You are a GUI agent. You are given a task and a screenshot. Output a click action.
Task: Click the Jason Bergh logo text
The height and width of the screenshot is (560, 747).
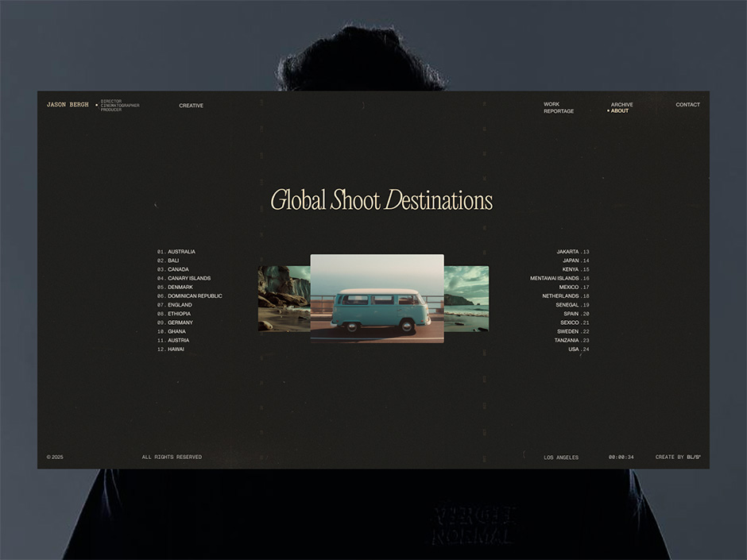click(68, 105)
